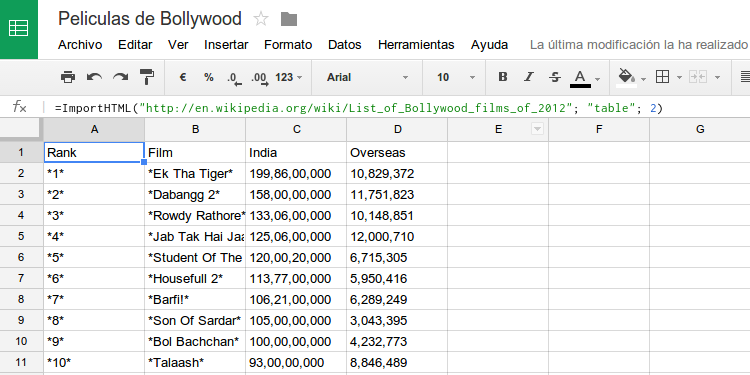This screenshot has width=750, height=375.
Task: Toggle Italic formatting
Action: click(x=529, y=77)
